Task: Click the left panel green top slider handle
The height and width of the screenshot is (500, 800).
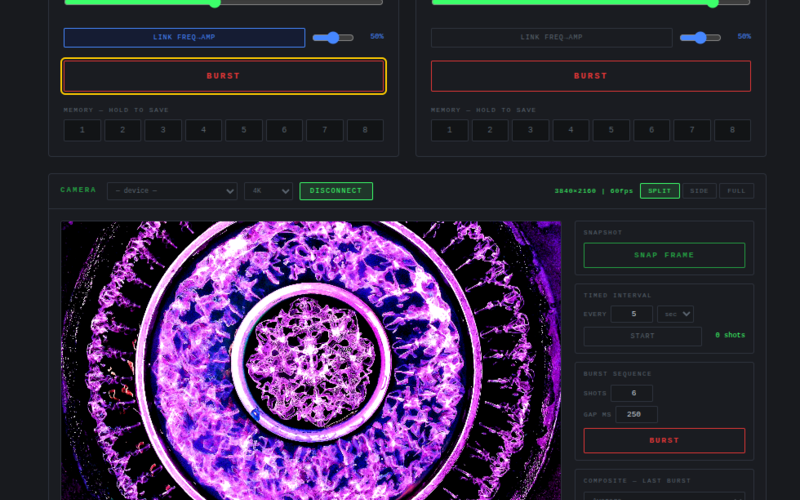Action: [x=215, y=3]
